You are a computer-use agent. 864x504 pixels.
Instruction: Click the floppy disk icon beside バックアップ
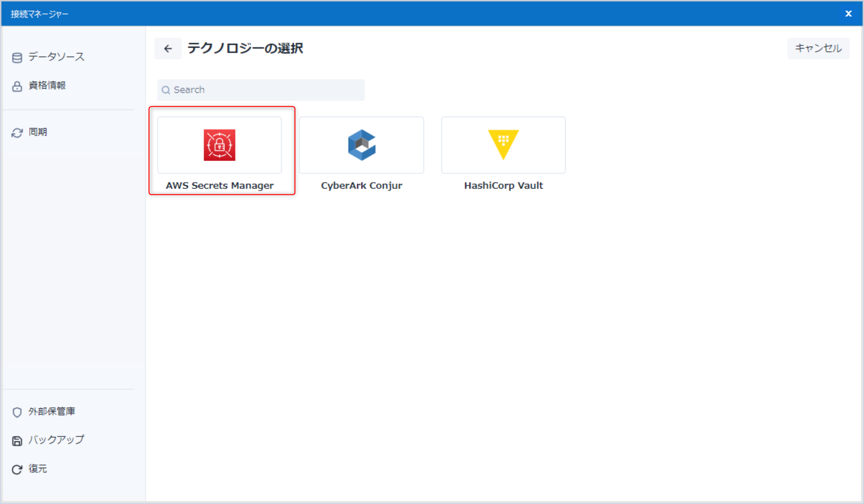tap(17, 441)
